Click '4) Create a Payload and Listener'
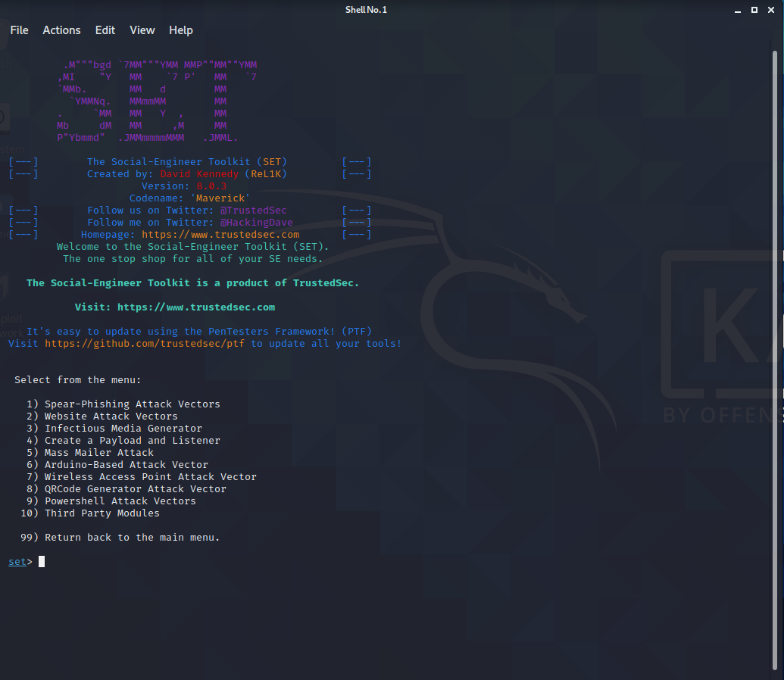Image resolution: width=784 pixels, height=680 pixels. click(x=123, y=441)
